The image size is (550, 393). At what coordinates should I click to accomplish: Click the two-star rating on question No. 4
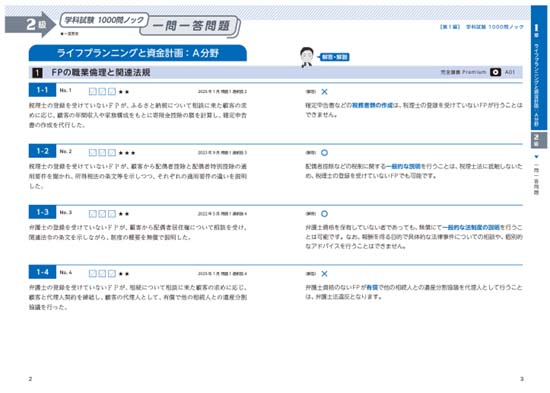[x=124, y=274]
